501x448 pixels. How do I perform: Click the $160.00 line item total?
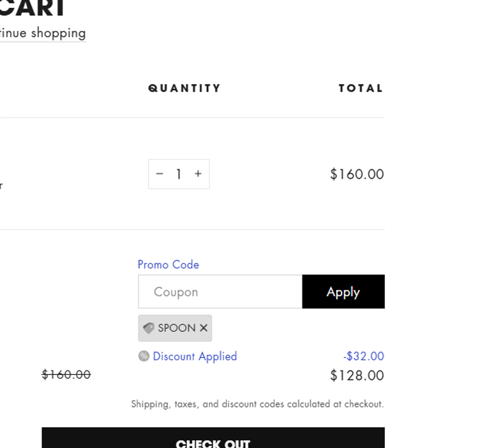point(357,174)
